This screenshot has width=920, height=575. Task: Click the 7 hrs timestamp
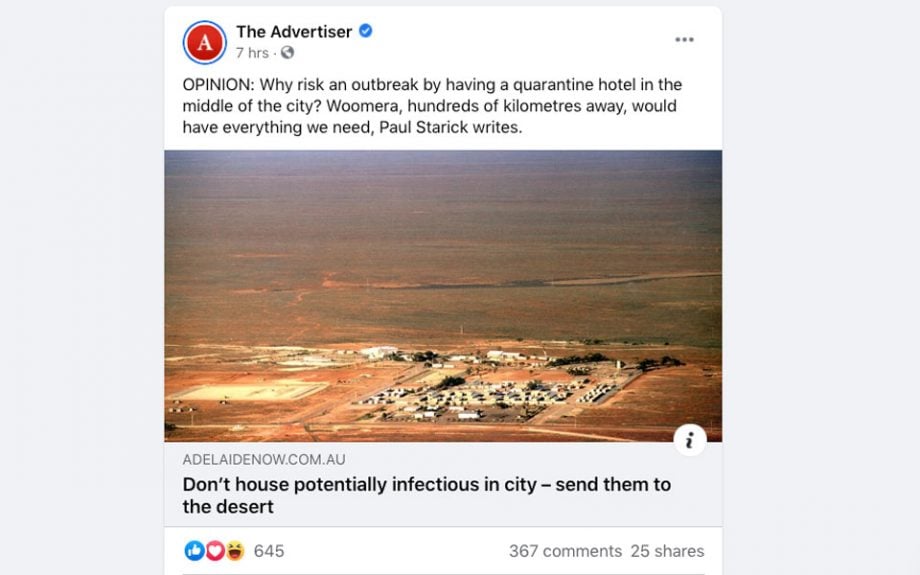(252, 53)
